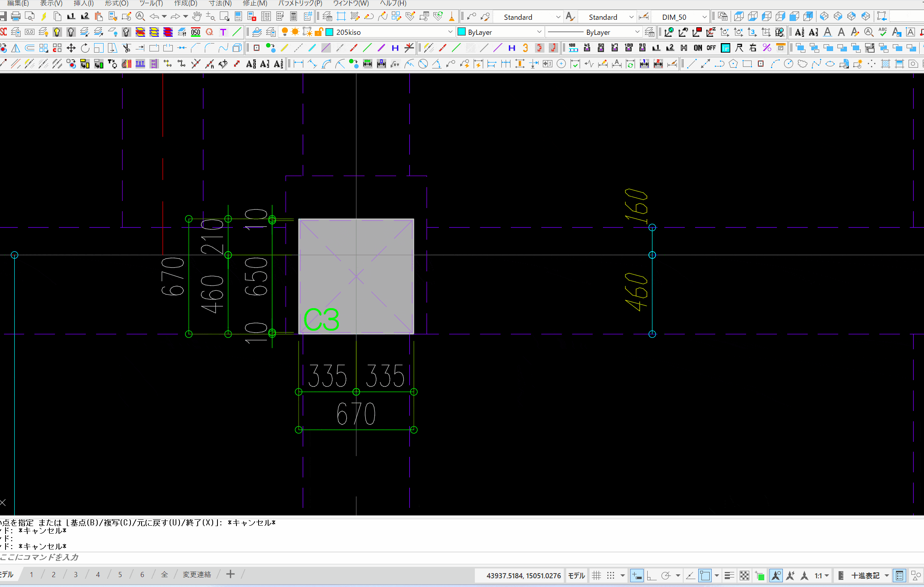Click the Linear dimension tool icon

[x=299, y=64]
